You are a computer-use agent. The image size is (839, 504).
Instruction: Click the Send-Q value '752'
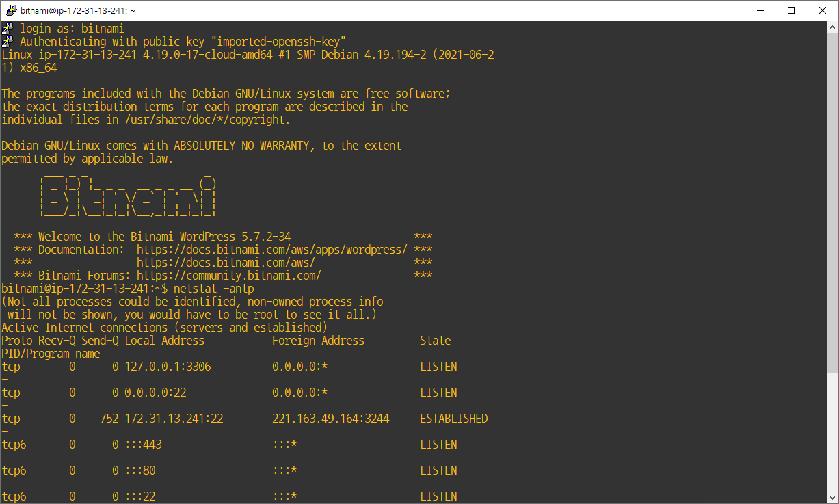tap(109, 419)
